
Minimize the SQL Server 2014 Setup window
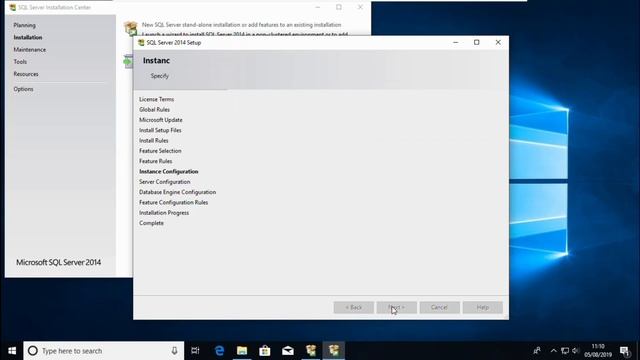coord(456,42)
